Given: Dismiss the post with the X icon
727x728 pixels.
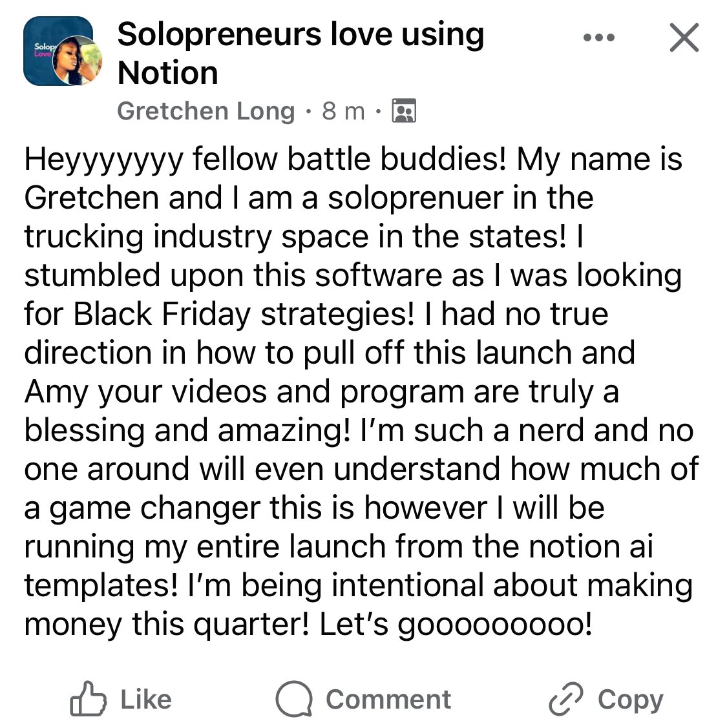Looking at the screenshot, I should click(x=684, y=37).
